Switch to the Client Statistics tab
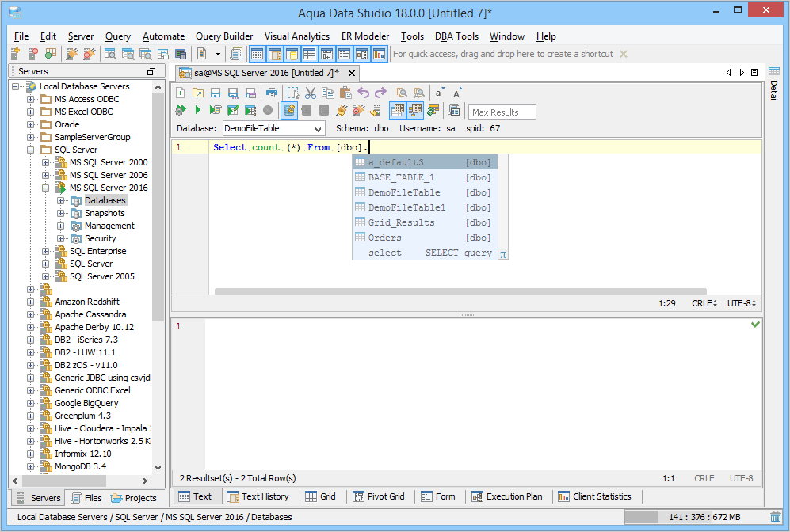This screenshot has width=790, height=532. tap(594, 496)
